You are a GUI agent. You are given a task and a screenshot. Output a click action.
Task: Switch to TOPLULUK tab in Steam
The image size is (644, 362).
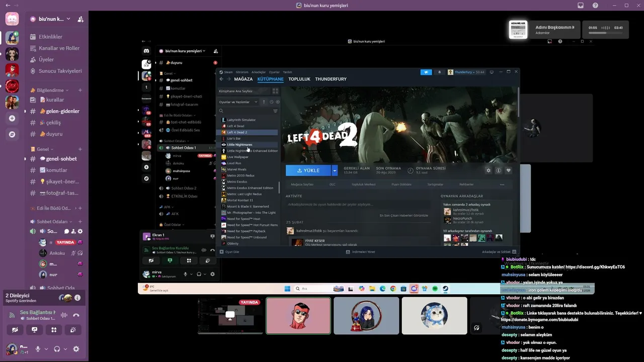point(299,79)
